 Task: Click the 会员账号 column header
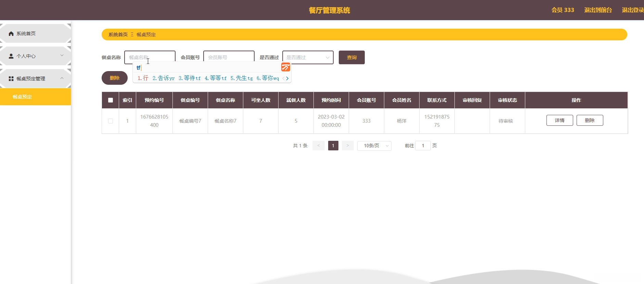click(366, 100)
